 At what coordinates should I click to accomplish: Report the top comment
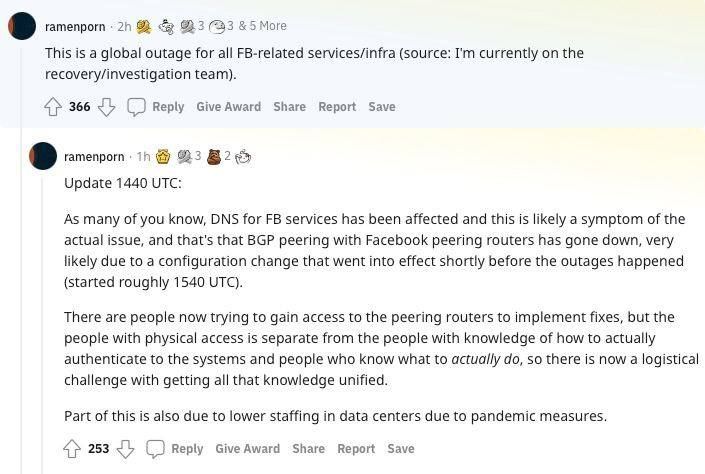[337, 107]
